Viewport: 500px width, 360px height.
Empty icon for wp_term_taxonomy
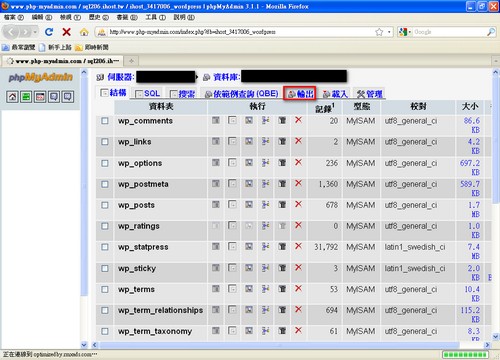point(282,331)
